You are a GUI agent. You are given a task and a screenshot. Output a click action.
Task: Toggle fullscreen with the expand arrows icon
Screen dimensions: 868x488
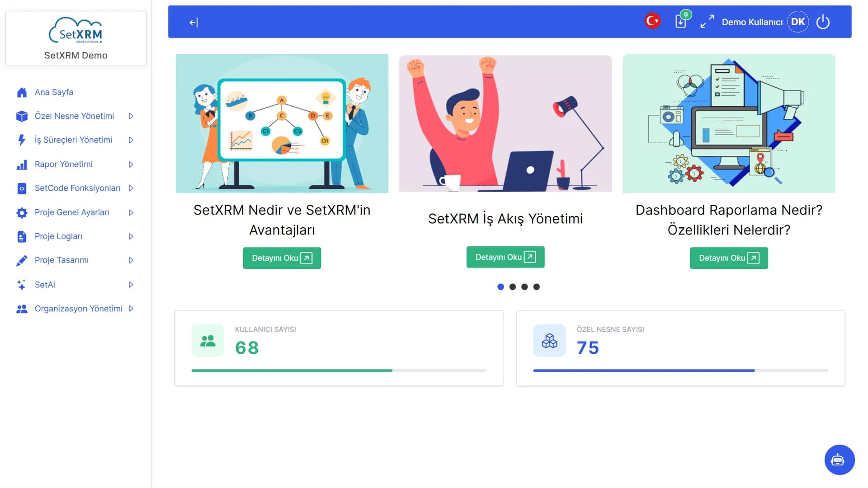707,22
